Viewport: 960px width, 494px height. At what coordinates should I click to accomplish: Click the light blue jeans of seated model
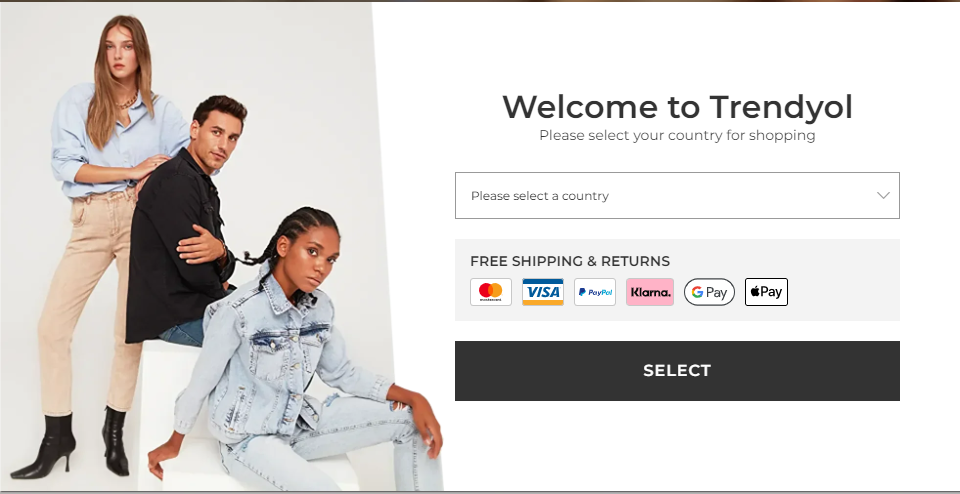pos(343,447)
